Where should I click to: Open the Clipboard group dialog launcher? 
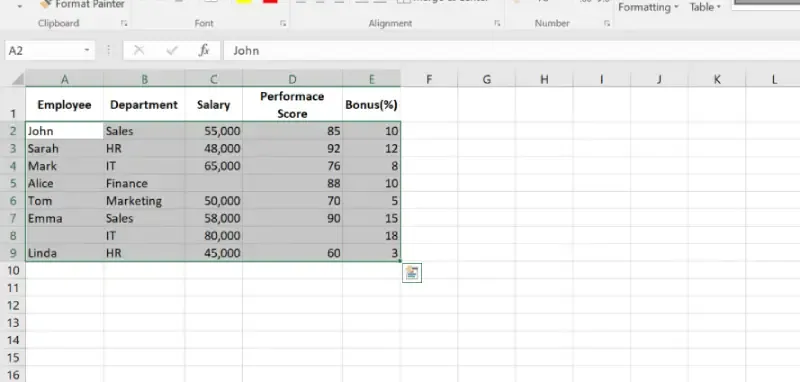(124, 23)
